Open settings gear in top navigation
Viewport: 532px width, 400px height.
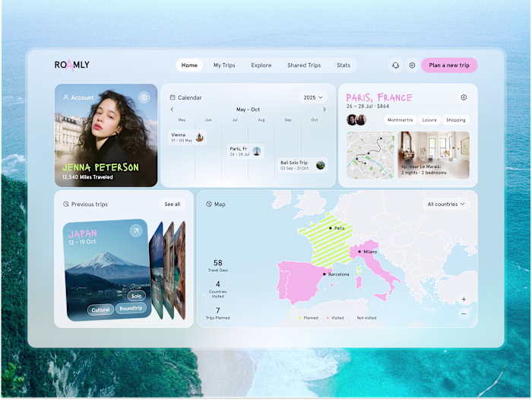click(x=412, y=65)
